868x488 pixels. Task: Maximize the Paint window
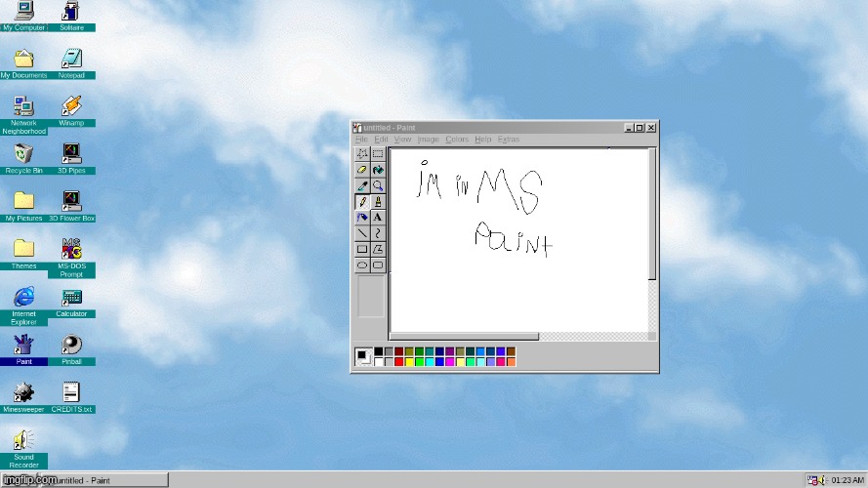coord(640,128)
